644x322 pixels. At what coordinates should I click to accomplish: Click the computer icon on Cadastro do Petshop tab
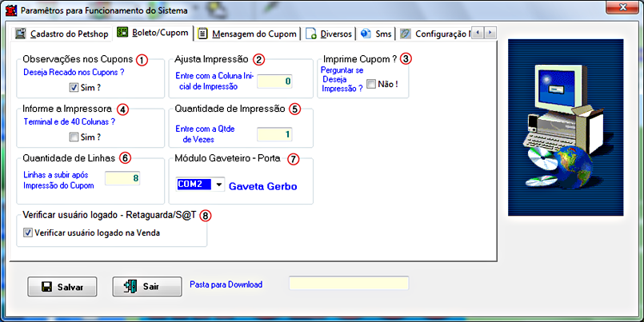click(21, 34)
